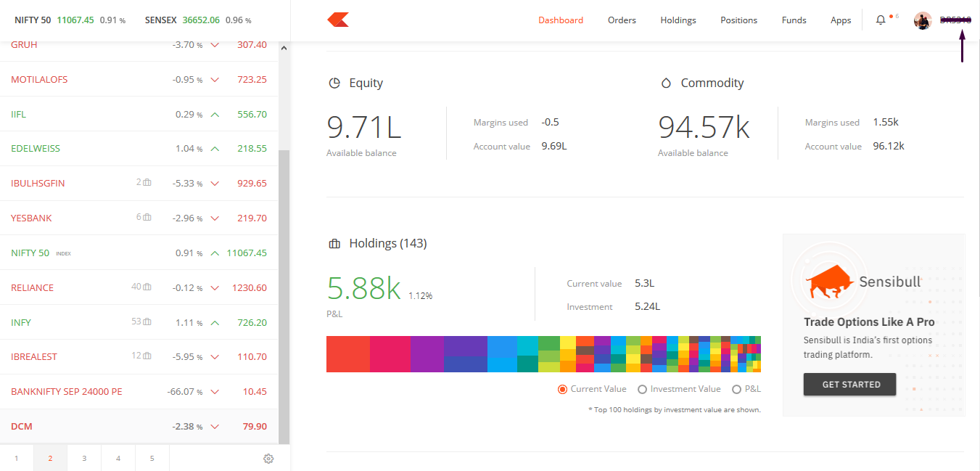Image resolution: width=980 pixels, height=471 pixels.
Task: Click the user profile avatar
Action: 922,20
